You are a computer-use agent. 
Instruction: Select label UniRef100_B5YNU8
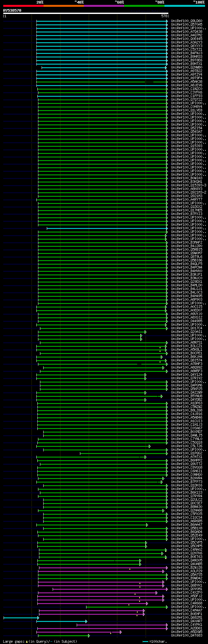[x=187, y=396]
